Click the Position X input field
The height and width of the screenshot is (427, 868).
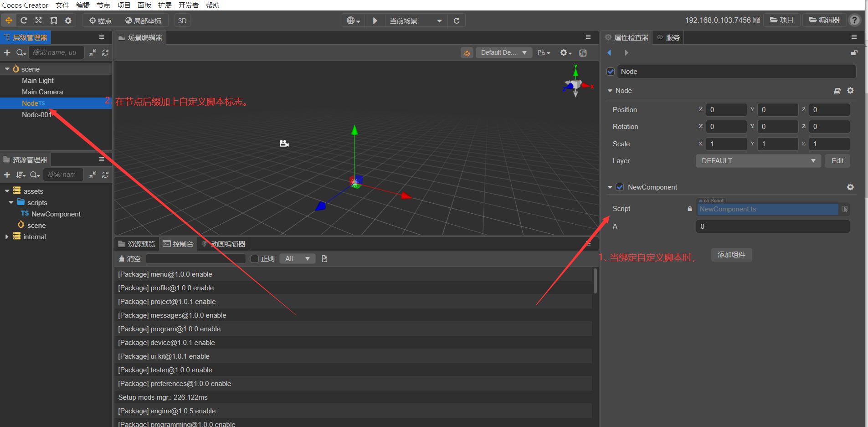(725, 110)
